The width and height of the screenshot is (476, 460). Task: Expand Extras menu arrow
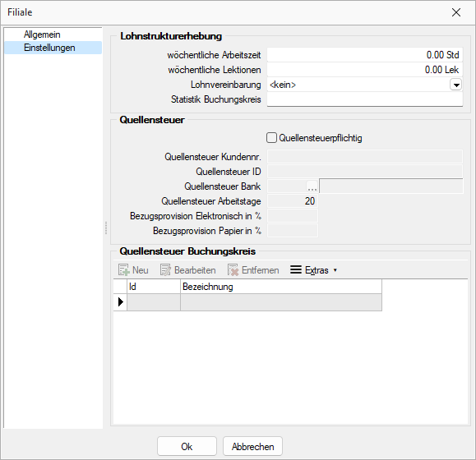(x=335, y=270)
